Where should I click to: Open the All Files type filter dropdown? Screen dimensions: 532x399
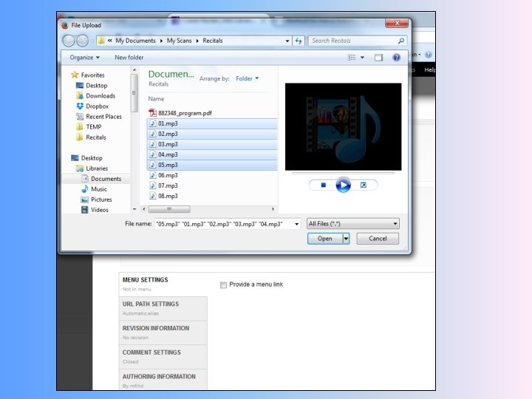coord(353,224)
